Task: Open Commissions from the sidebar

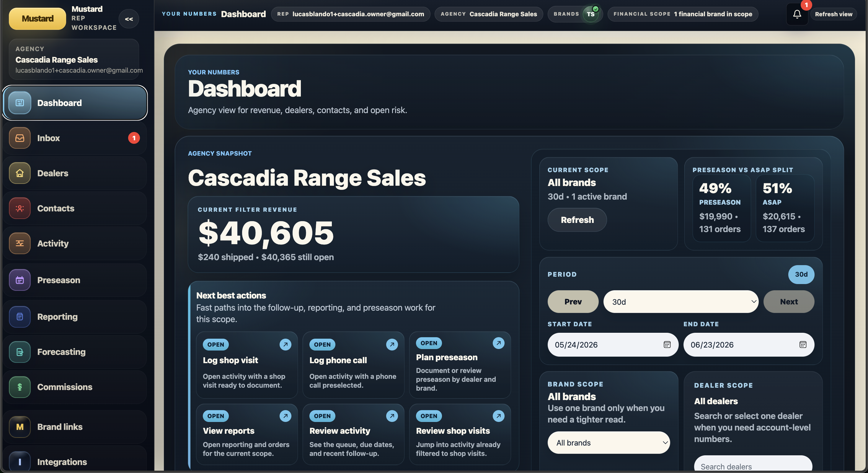Action: (75, 387)
